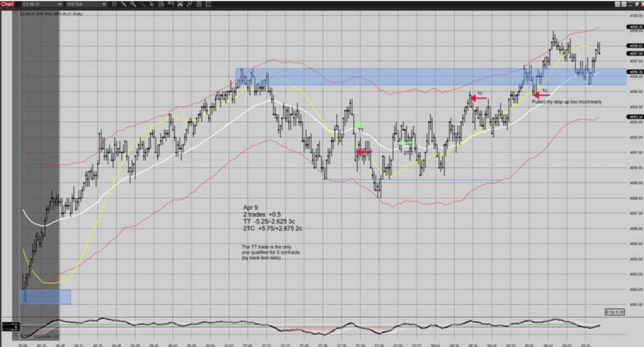Open the drawing tools pencil icon

coord(124,4)
